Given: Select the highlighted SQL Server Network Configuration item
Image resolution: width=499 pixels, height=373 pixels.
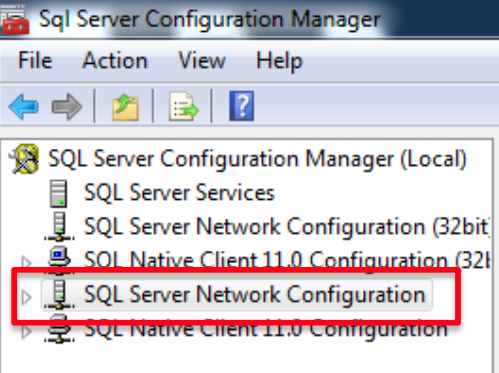Looking at the screenshot, I should 255,295.
